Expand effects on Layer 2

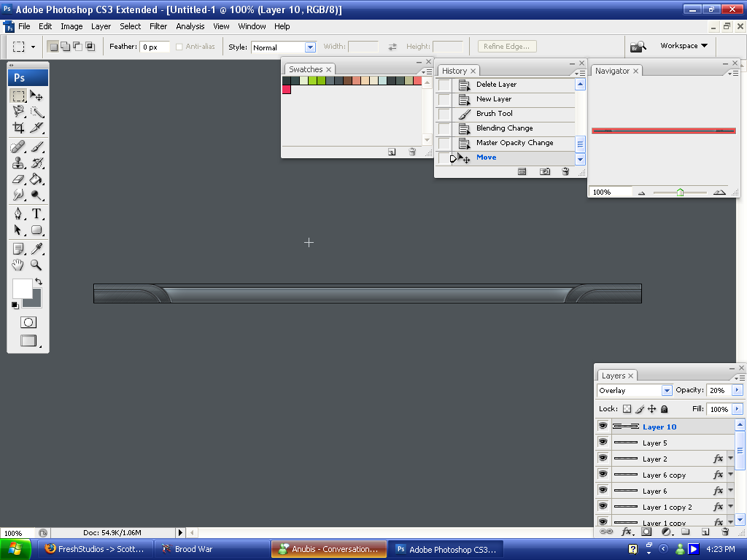pyautogui.click(x=730, y=459)
